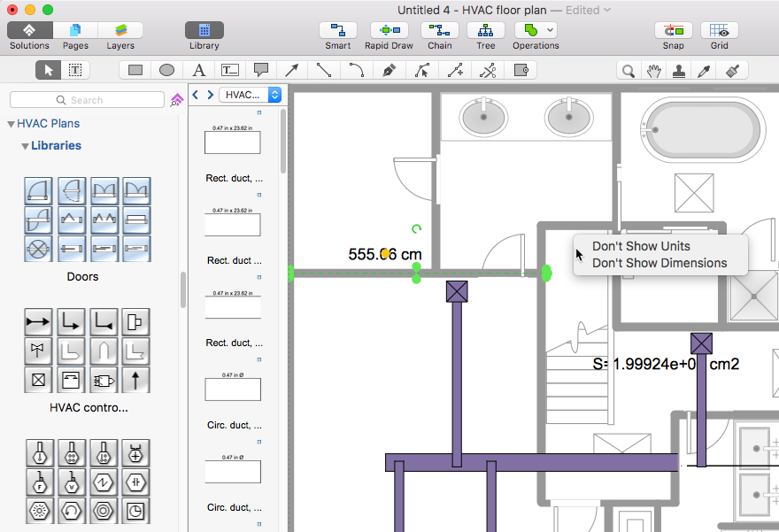Image resolution: width=779 pixels, height=532 pixels.
Task: Open the Layers panel
Action: point(120,31)
